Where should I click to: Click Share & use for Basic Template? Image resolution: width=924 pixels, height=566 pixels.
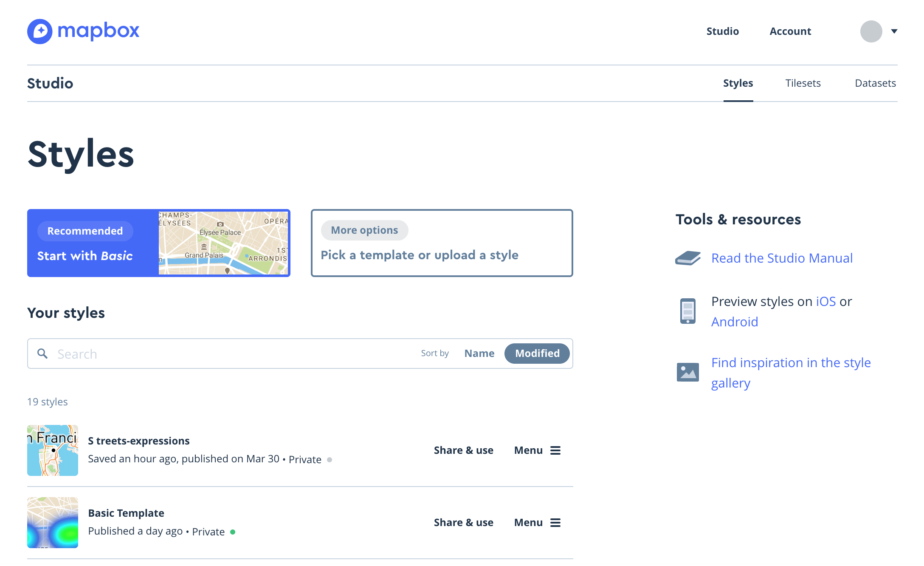463,523
